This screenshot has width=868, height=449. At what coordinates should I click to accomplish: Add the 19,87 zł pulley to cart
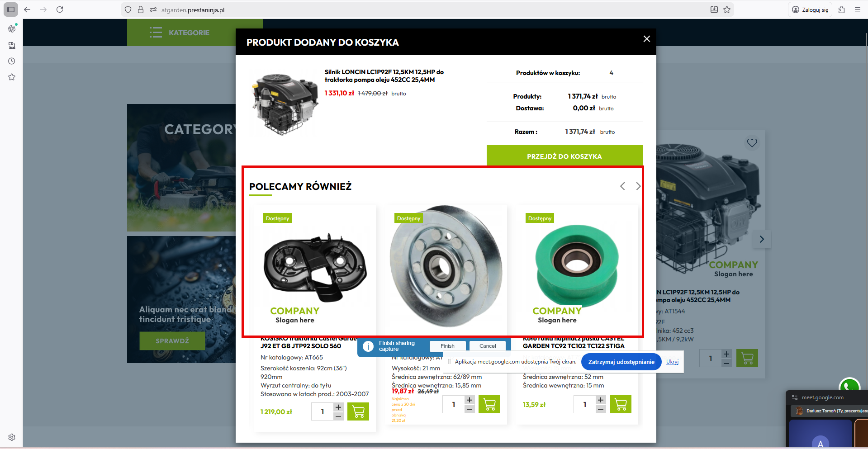(489, 404)
